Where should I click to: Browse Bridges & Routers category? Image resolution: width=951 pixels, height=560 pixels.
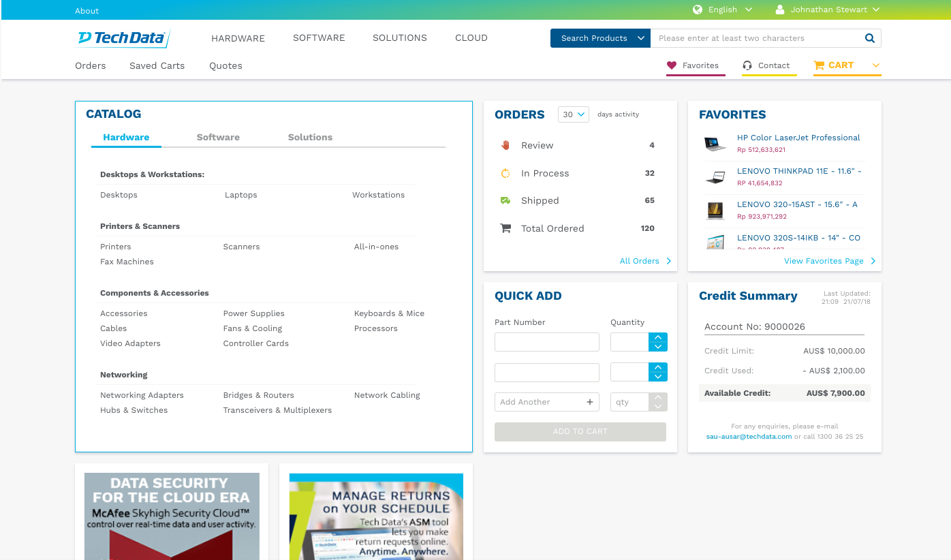259,395
